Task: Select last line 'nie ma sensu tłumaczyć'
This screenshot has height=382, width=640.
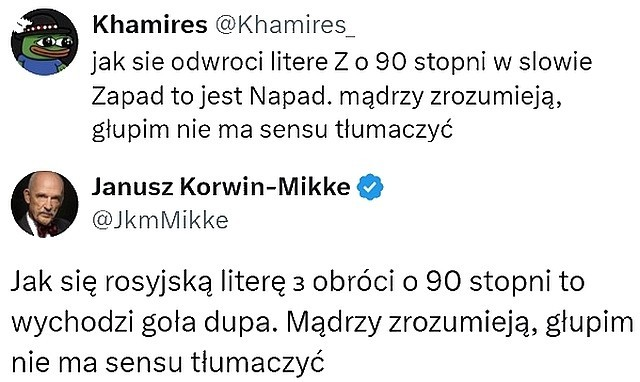Action: pos(168,362)
